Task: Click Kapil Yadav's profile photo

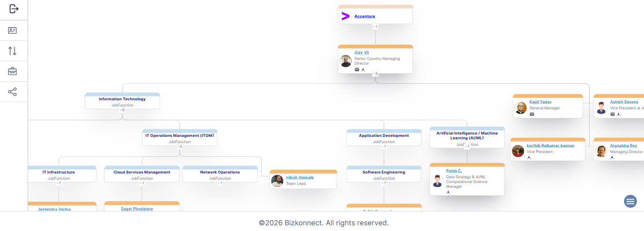Action: tap(520, 108)
